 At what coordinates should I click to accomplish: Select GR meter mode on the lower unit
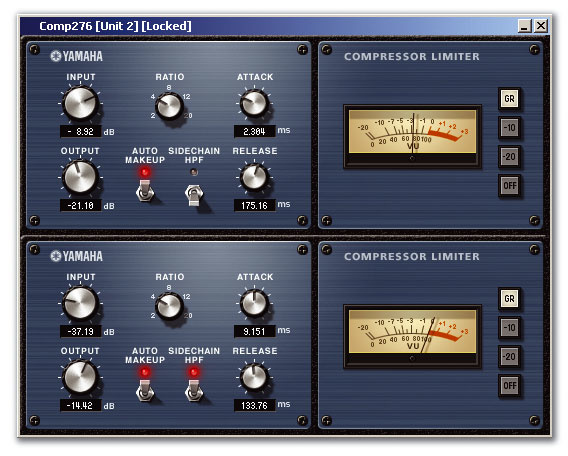509,298
